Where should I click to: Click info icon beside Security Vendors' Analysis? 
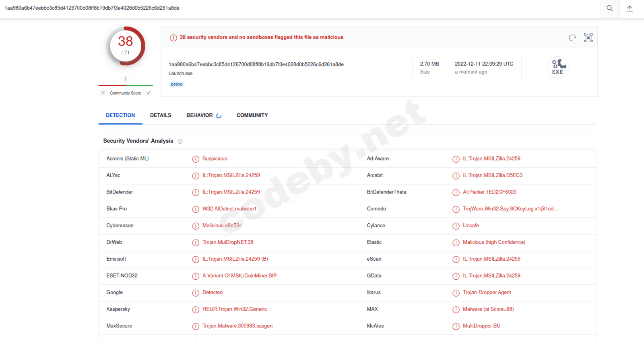(x=180, y=141)
